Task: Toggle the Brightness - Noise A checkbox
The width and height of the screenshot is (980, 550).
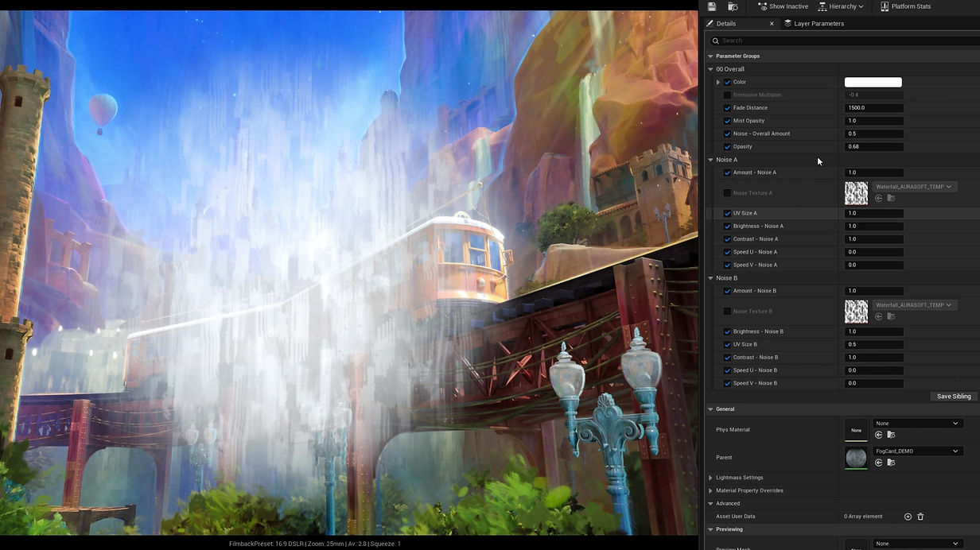Action: (x=727, y=226)
